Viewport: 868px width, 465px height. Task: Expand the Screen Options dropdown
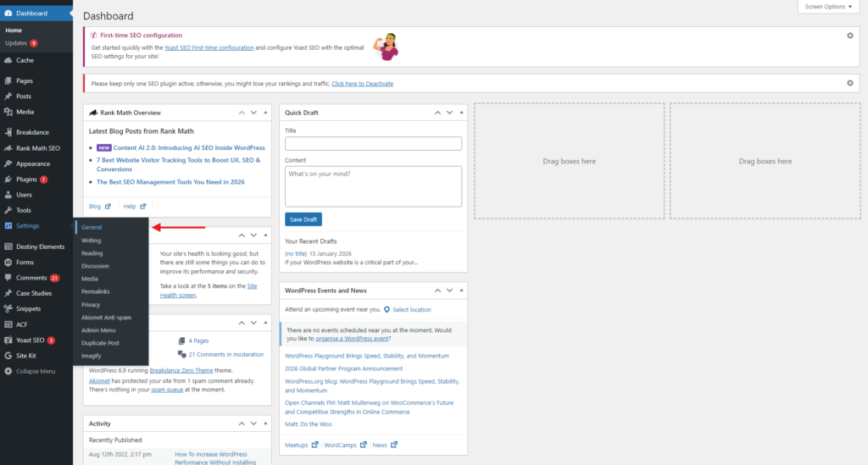(829, 7)
